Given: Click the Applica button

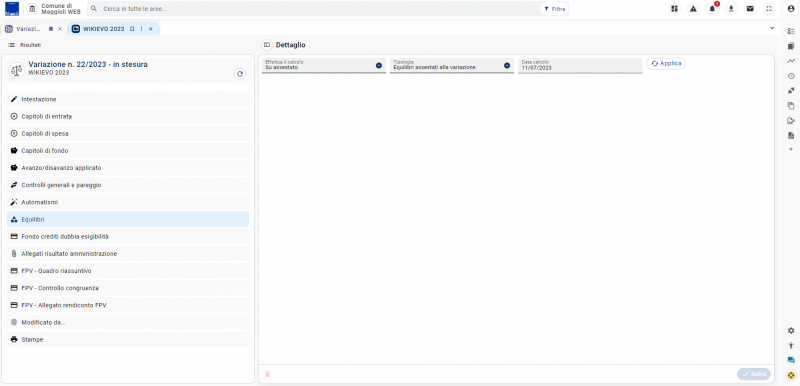Looking at the screenshot, I should click(666, 63).
